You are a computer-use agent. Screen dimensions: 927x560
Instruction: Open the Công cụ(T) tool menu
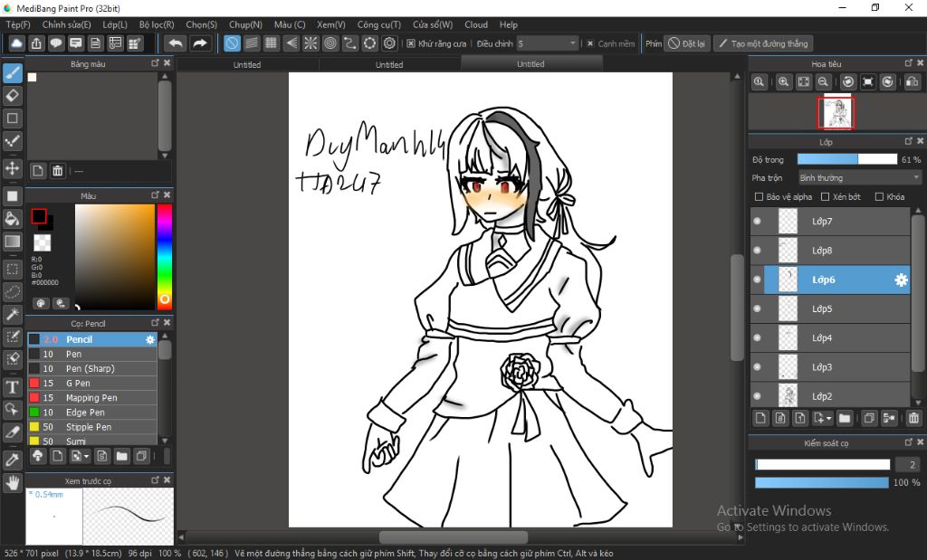click(379, 24)
